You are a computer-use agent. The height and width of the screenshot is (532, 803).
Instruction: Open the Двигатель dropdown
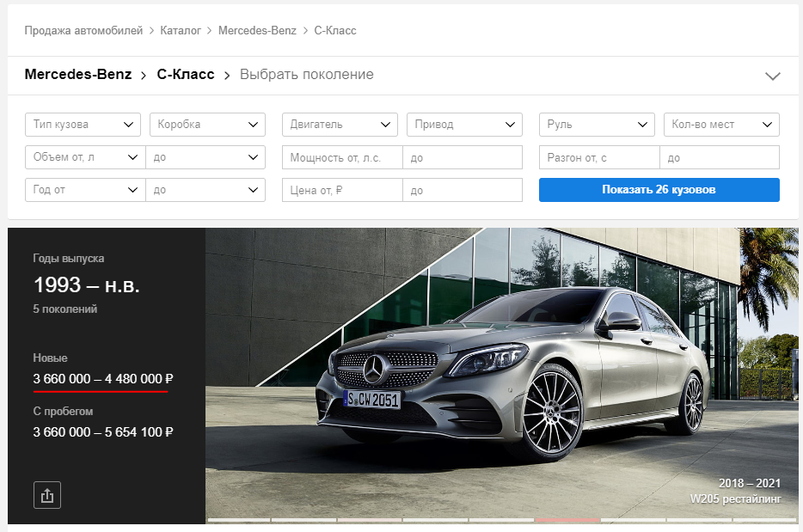pos(340,125)
